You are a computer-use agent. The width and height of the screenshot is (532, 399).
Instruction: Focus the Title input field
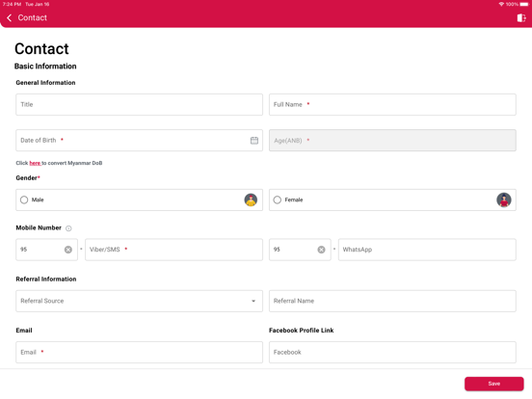coord(139,104)
